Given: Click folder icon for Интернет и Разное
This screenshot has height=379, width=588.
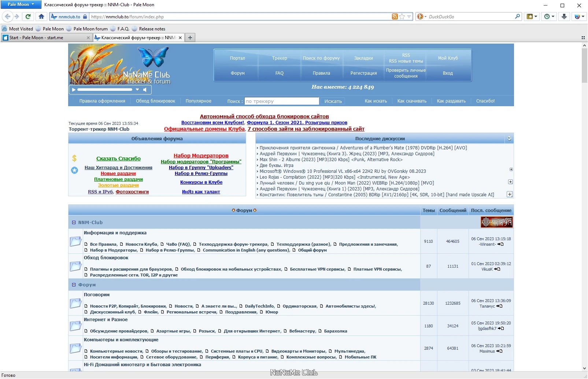Looking at the screenshot, I should 75,326.
